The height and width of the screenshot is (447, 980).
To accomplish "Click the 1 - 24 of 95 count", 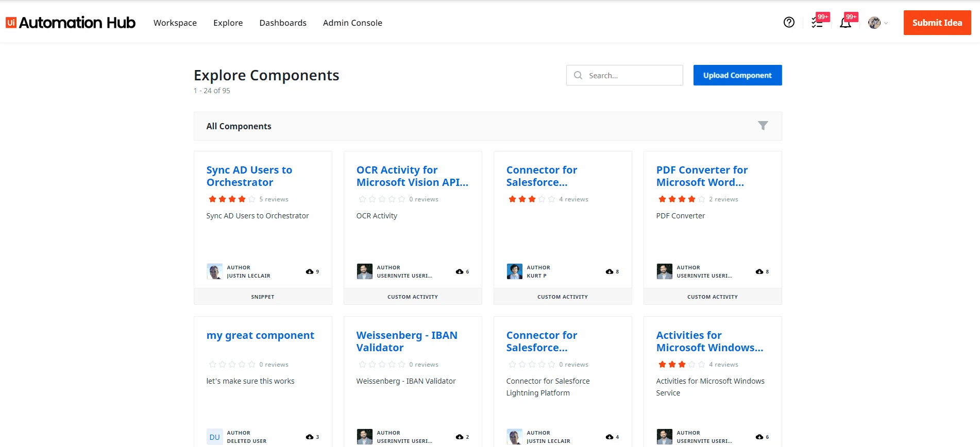I will 212,91.
